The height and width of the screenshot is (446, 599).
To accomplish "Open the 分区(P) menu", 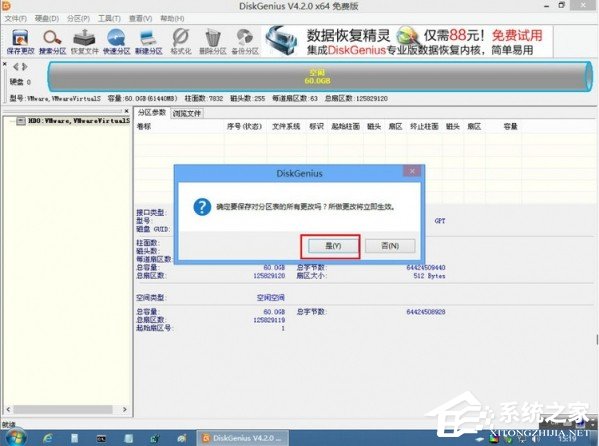I will click(78, 18).
